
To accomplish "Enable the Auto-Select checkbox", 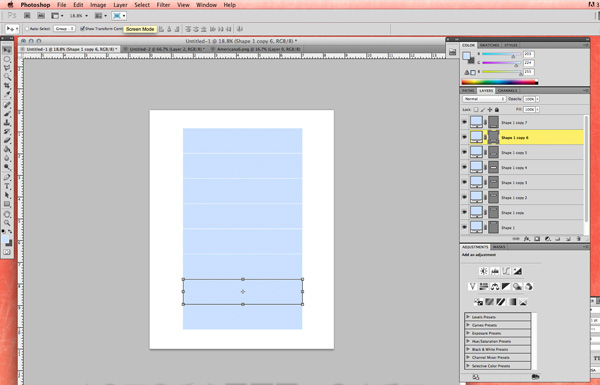I will click(27, 29).
